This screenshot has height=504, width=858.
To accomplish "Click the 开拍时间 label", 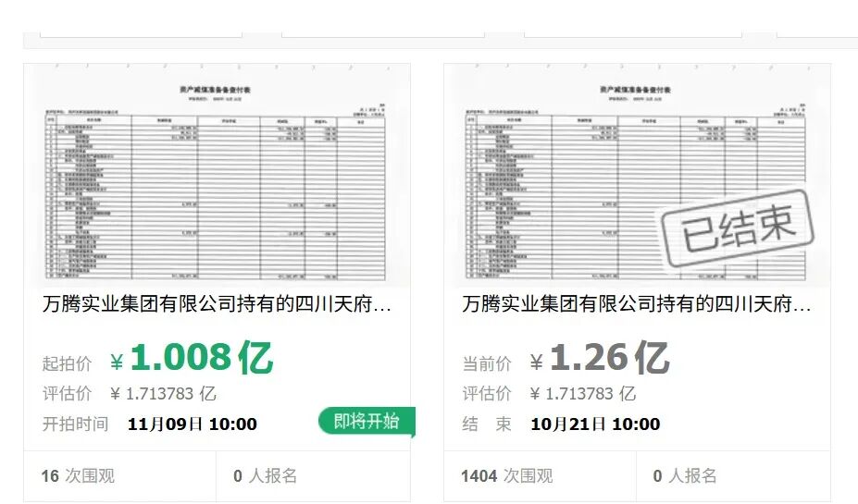I will [75, 424].
